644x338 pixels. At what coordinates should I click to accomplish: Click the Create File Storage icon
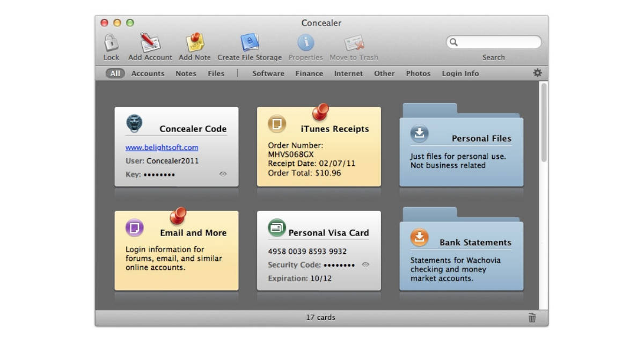[x=250, y=43]
